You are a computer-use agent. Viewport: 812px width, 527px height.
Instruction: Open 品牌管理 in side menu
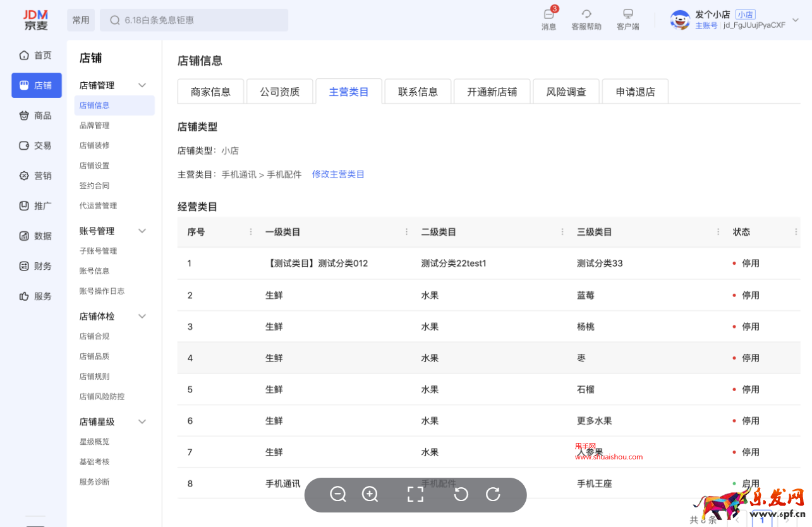94,125
